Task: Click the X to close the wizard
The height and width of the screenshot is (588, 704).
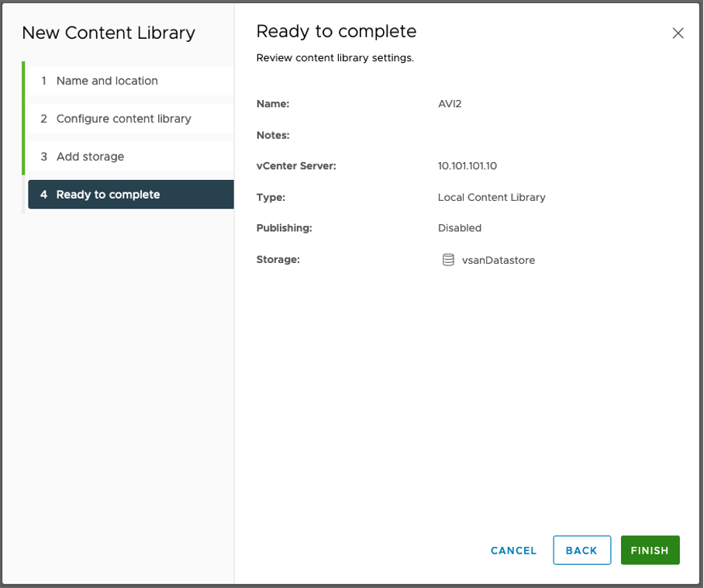Action: coord(678,33)
